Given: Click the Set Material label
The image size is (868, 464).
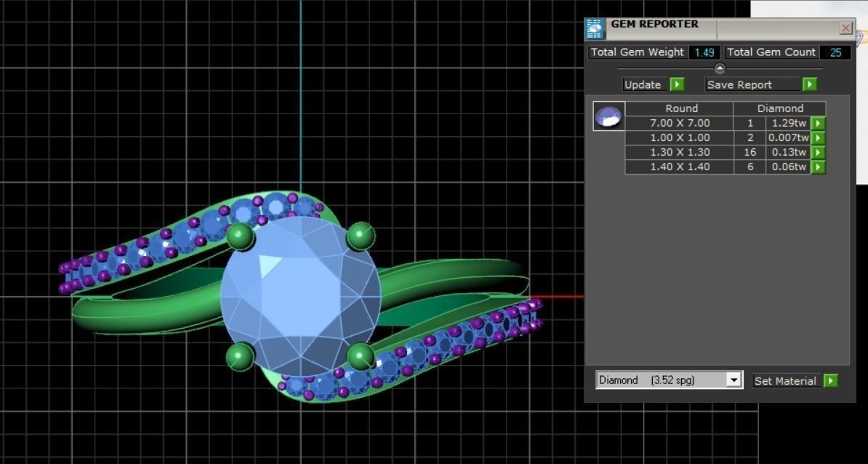Looking at the screenshot, I should coord(785,381).
